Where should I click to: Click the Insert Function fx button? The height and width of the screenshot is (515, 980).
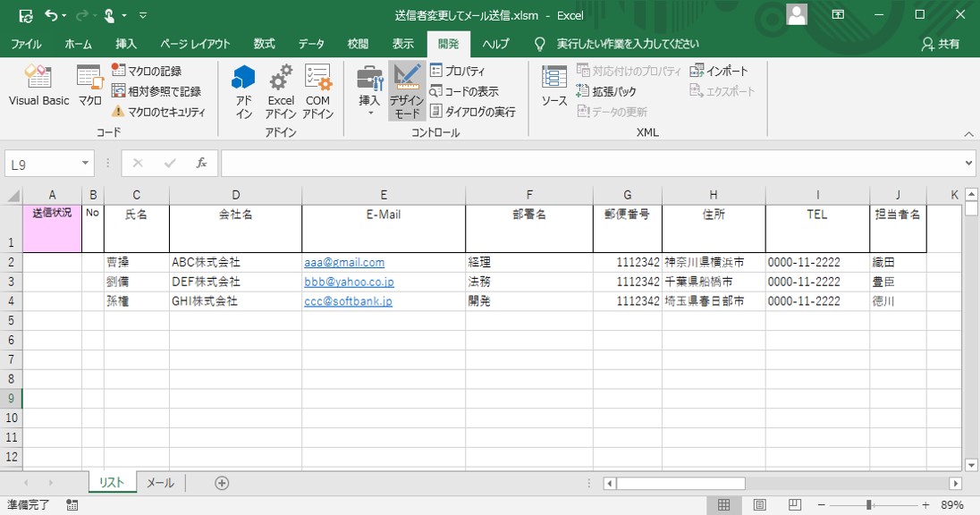(201, 164)
